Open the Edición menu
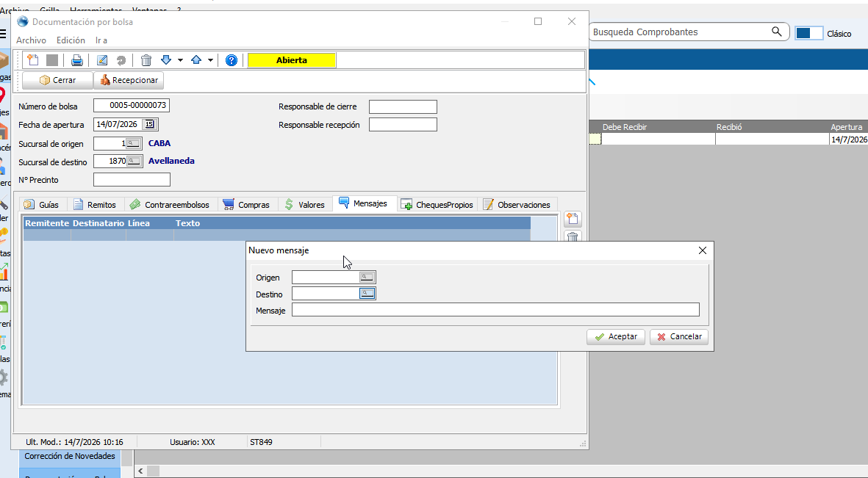868x478 pixels. (71, 40)
